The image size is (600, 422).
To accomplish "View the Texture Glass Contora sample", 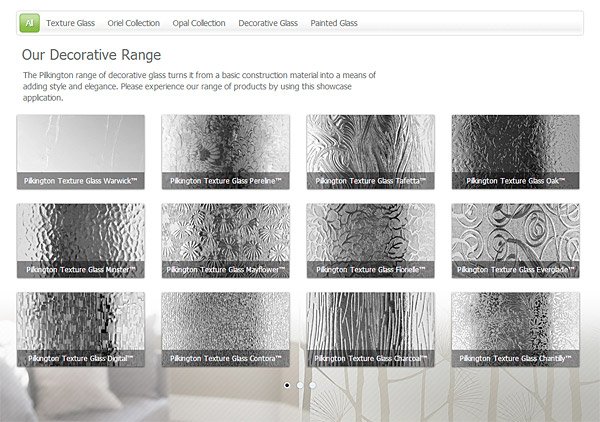I will coord(225,329).
